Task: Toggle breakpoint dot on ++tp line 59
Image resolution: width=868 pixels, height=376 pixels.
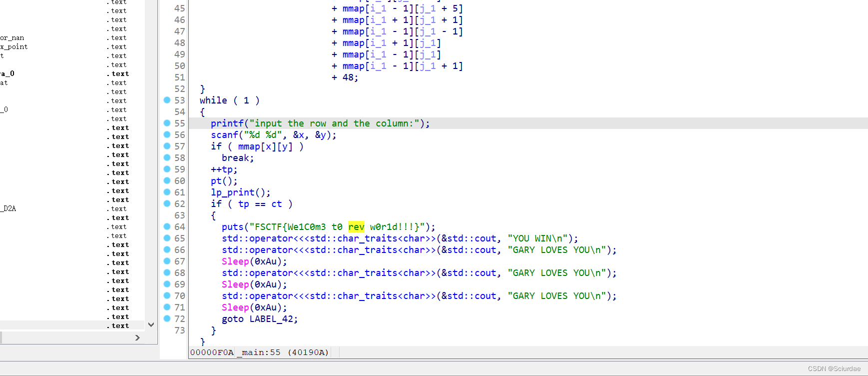Action: coord(167,169)
